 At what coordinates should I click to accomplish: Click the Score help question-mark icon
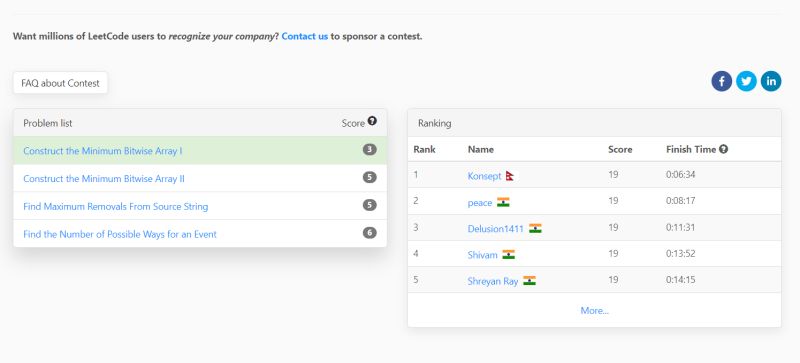pyautogui.click(x=372, y=121)
